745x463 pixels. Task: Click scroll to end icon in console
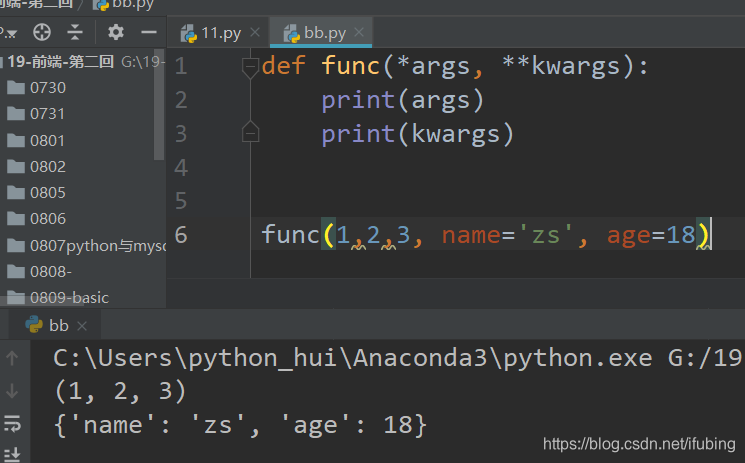pyautogui.click(x=12, y=454)
